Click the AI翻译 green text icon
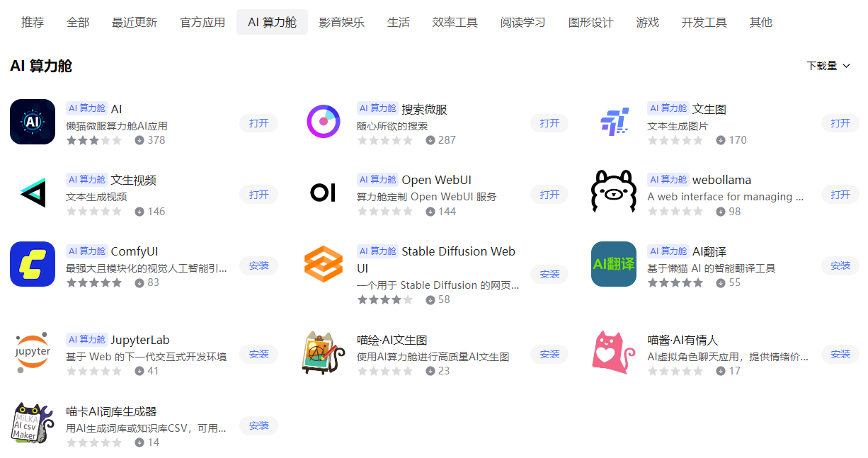The image size is (868, 458). pyautogui.click(x=614, y=264)
